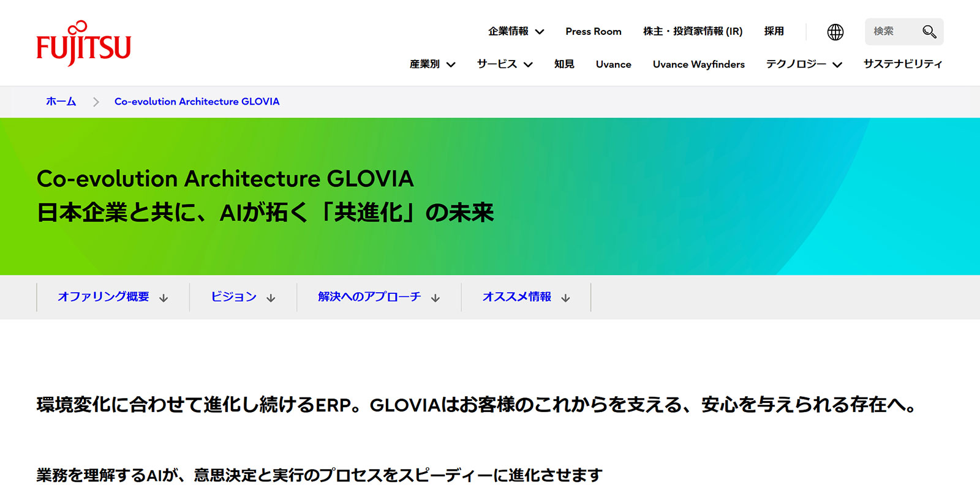Expand the テクノロジー menu

pos(804,64)
